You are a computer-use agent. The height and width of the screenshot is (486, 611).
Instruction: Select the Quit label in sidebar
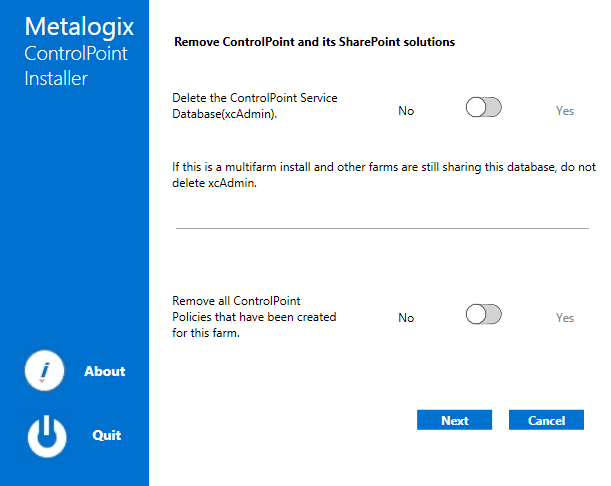[106, 436]
